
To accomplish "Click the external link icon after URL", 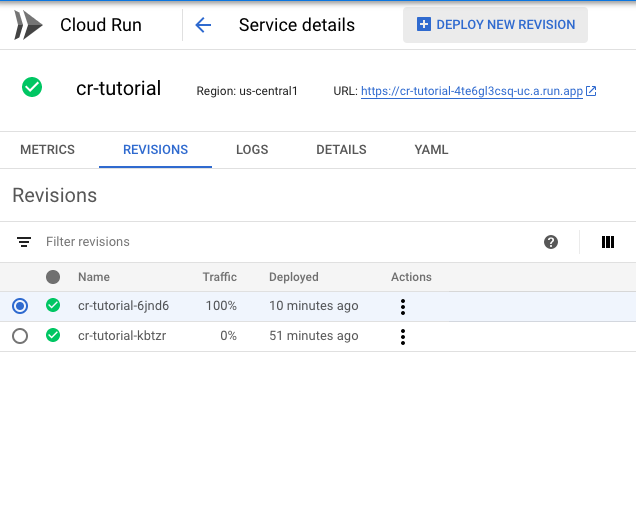I will pyautogui.click(x=591, y=91).
